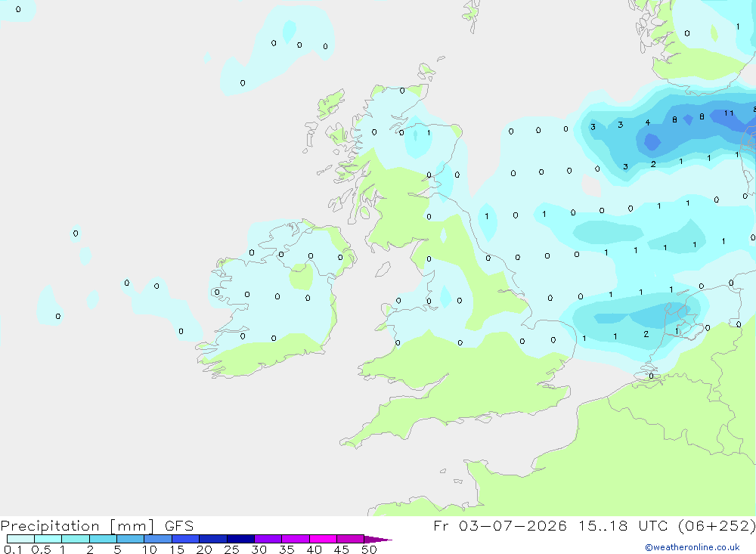This screenshot has height=554, width=756.
Task: Select the 40–45 mm legend color swatch
Action: coord(323,539)
